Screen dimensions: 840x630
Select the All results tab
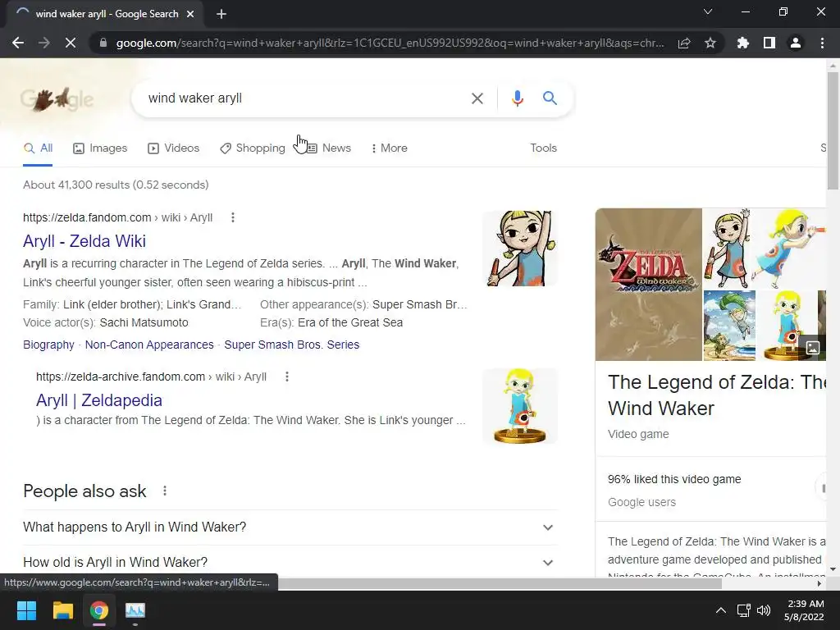pos(38,148)
